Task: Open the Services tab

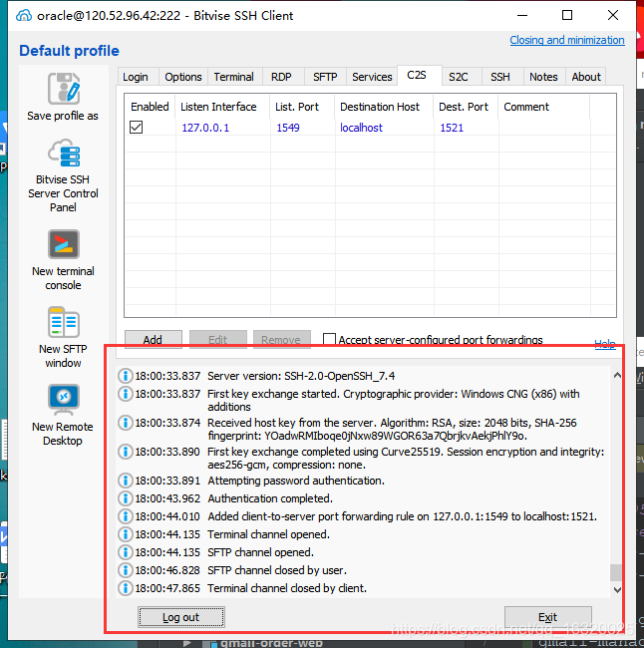Action: click(x=372, y=77)
